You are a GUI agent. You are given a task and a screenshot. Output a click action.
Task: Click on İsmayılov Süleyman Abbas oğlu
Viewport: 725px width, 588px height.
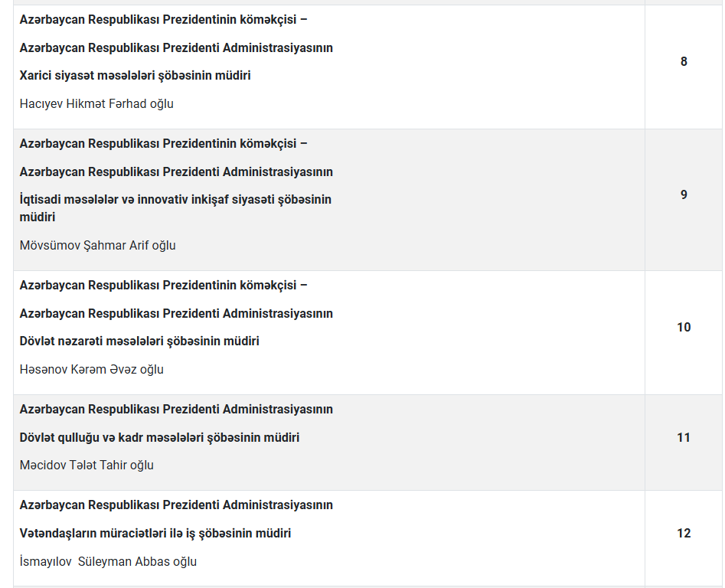(108, 561)
